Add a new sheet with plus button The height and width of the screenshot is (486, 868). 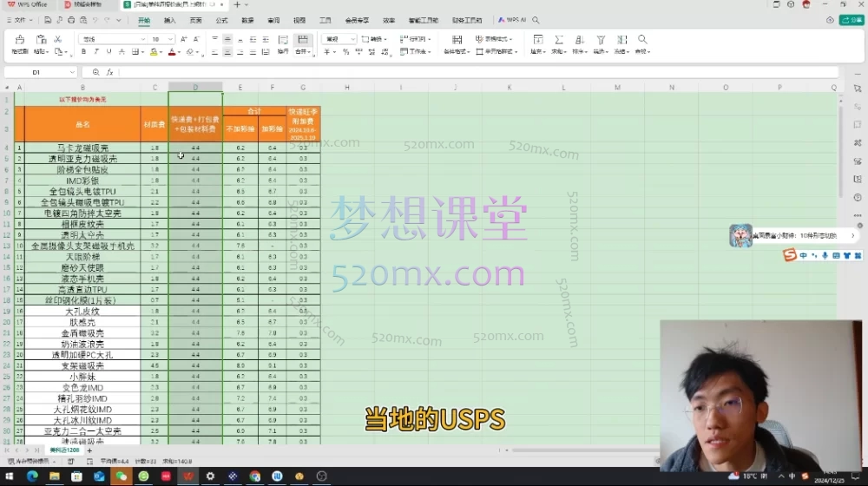pos(89,450)
